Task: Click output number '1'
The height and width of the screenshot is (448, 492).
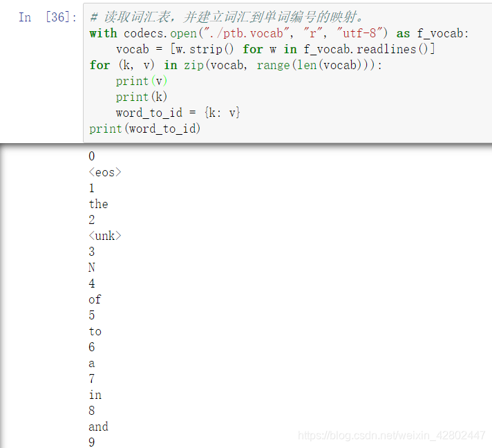Action: pos(92,188)
